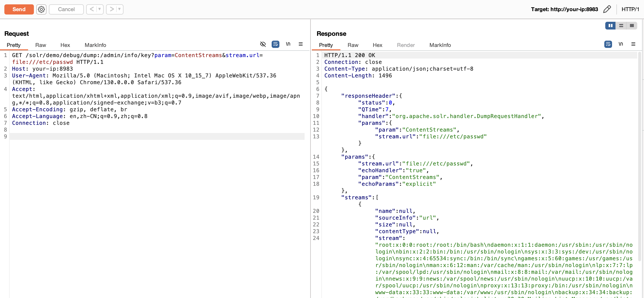Open Request panel hamburger options menu
Image resolution: width=644 pixels, height=298 pixels.
point(300,44)
